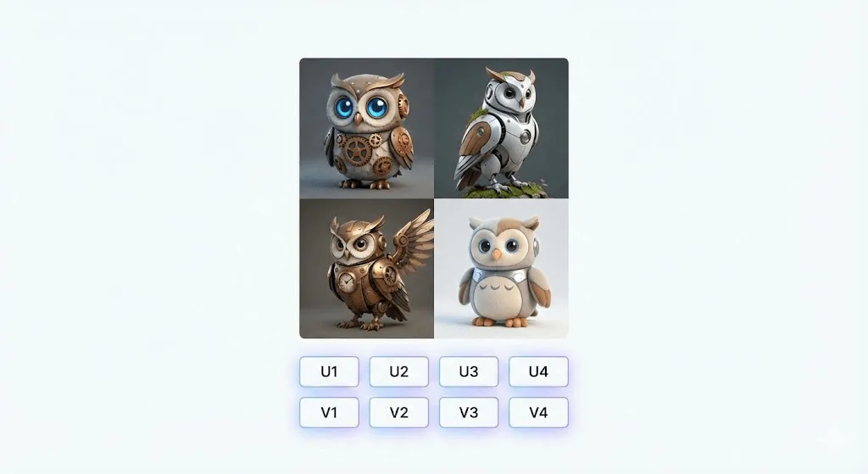Click the V1 variation button
Image resolution: width=868 pixels, height=474 pixels.
(329, 413)
